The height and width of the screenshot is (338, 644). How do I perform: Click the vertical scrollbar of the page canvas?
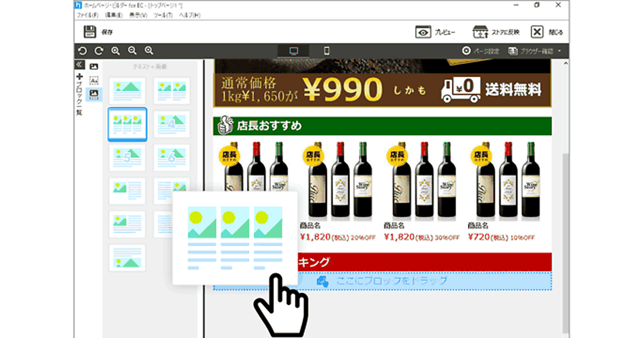(566, 215)
